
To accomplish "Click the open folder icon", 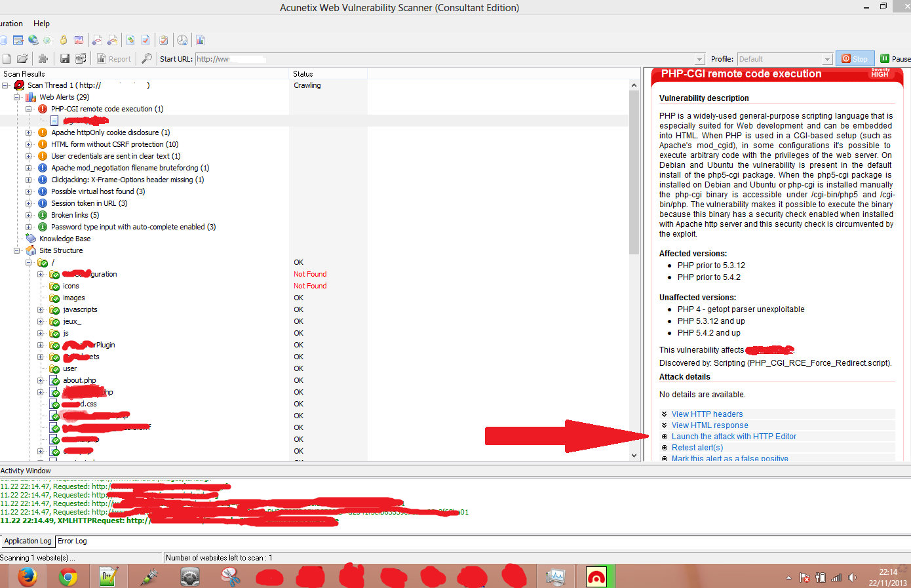I will pos(22,58).
